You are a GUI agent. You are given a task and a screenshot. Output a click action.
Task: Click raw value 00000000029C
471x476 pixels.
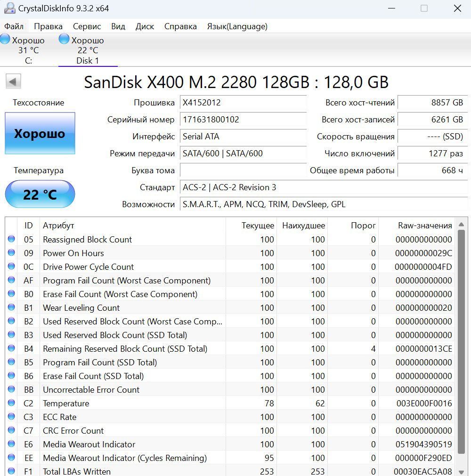tap(423, 253)
